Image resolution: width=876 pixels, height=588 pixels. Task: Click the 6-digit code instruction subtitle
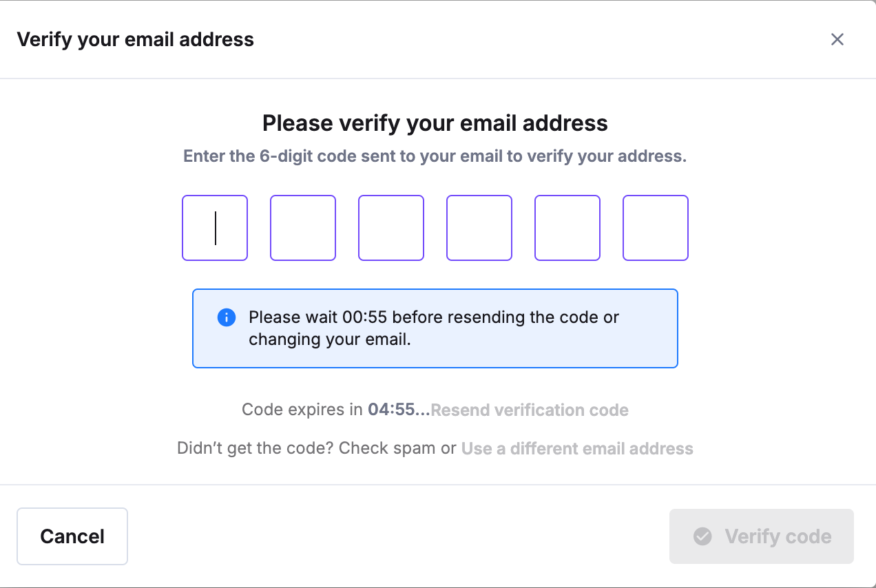coord(435,156)
